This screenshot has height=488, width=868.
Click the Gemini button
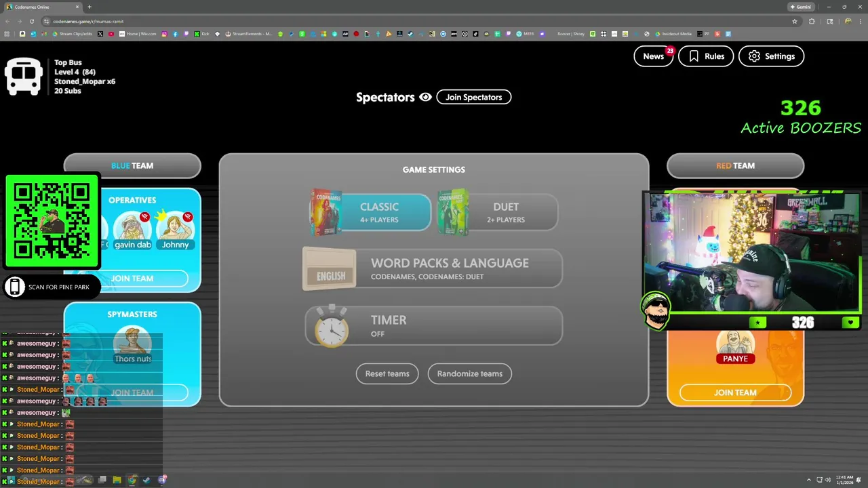(801, 7)
